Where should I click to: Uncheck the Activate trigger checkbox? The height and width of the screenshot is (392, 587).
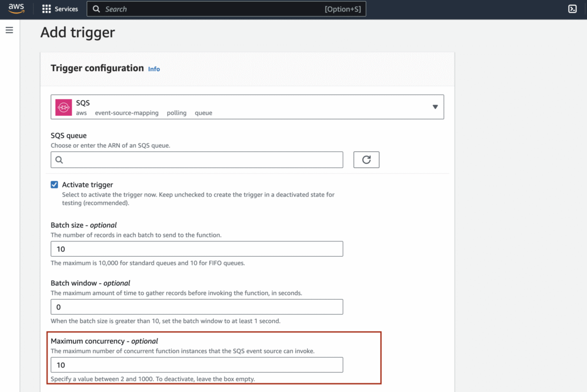[54, 185]
